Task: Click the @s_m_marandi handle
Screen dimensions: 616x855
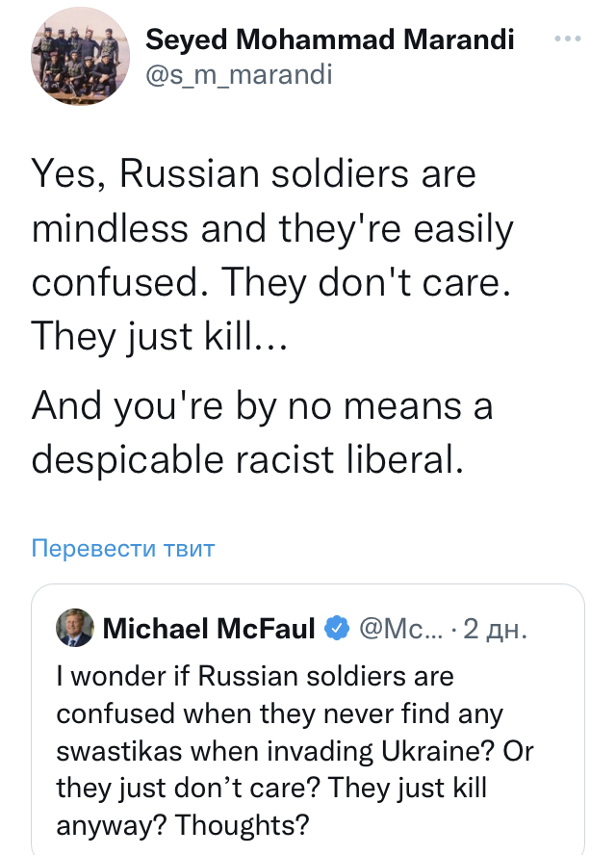Action: pyautogui.click(x=238, y=75)
